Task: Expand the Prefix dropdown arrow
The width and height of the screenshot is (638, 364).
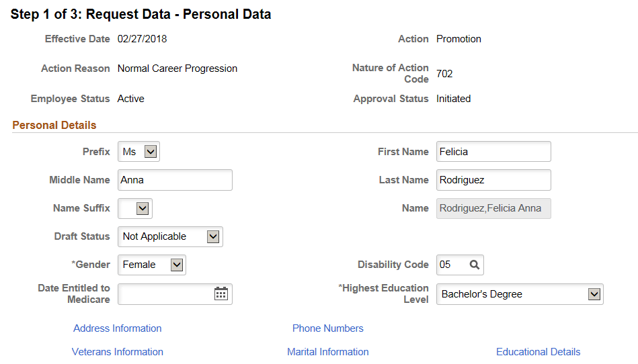Action: (x=151, y=152)
